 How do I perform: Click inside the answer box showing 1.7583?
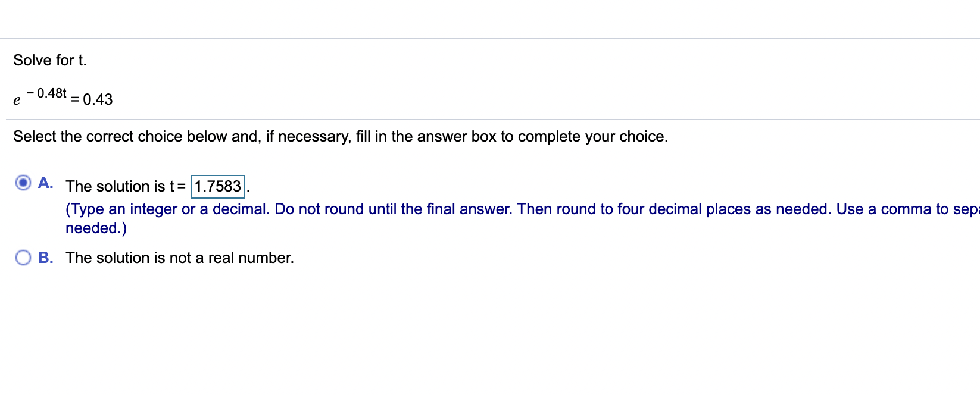coord(217,186)
